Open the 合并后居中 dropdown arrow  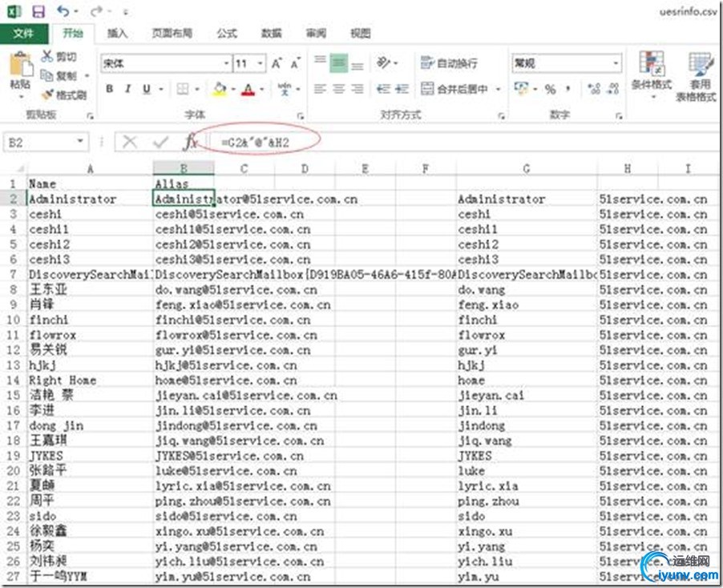click(498, 88)
